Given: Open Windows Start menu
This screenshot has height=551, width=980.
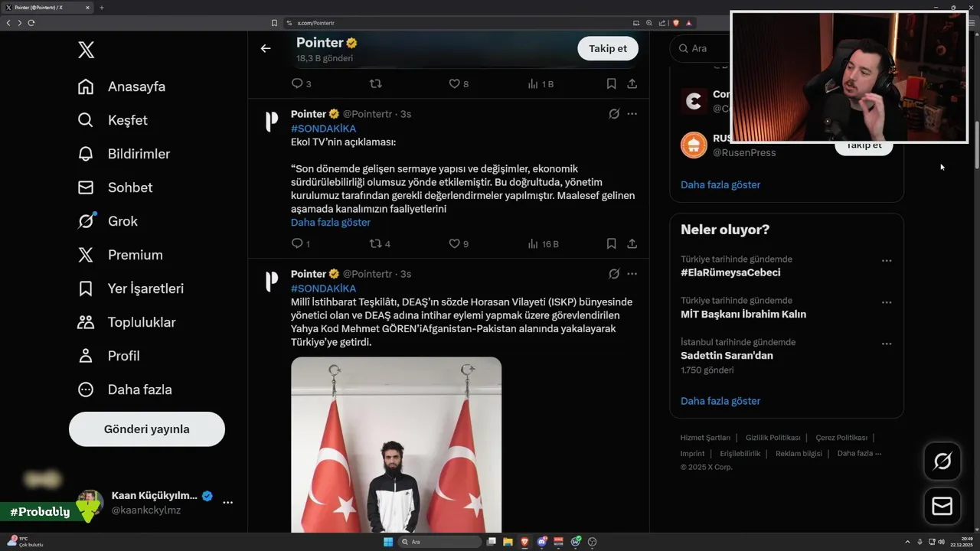Looking at the screenshot, I should click(388, 542).
